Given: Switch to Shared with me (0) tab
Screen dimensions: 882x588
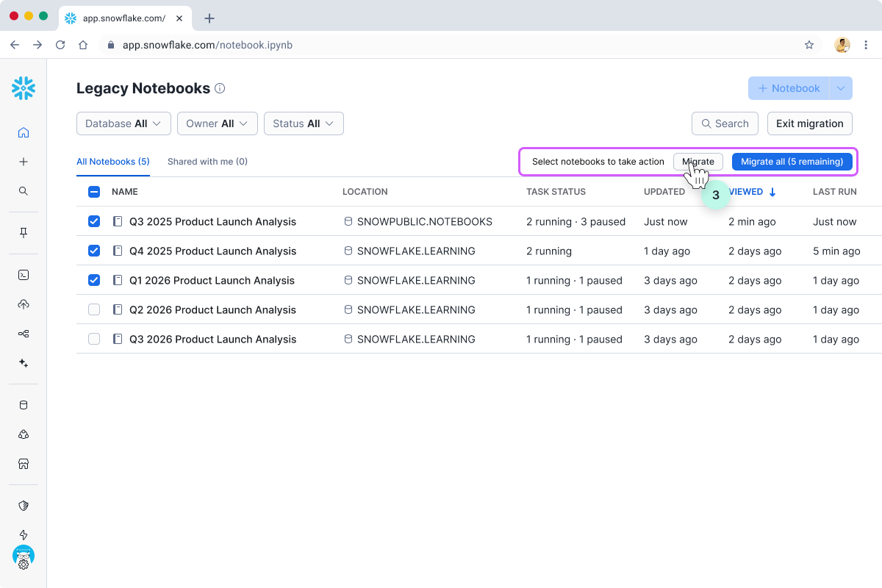Looking at the screenshot, I should [207, 162].
